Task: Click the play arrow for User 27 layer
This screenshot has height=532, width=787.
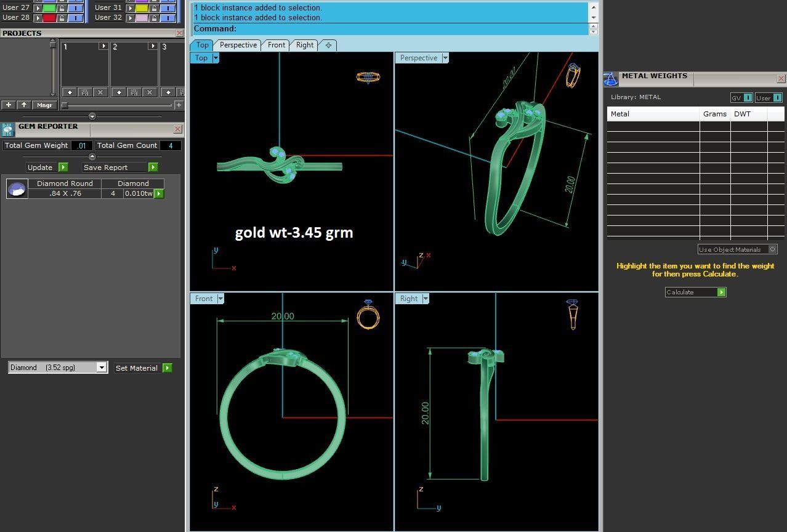Action: [38, 8]
